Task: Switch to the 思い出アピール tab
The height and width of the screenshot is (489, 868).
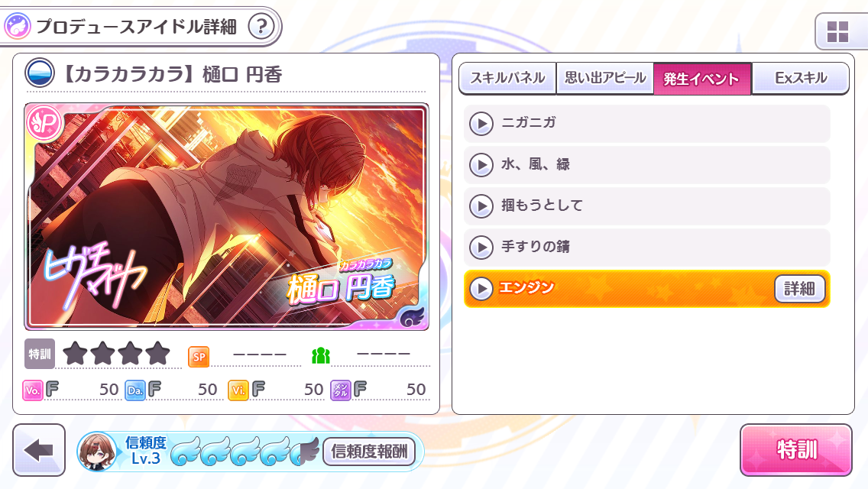Action: tap(605, 78)
